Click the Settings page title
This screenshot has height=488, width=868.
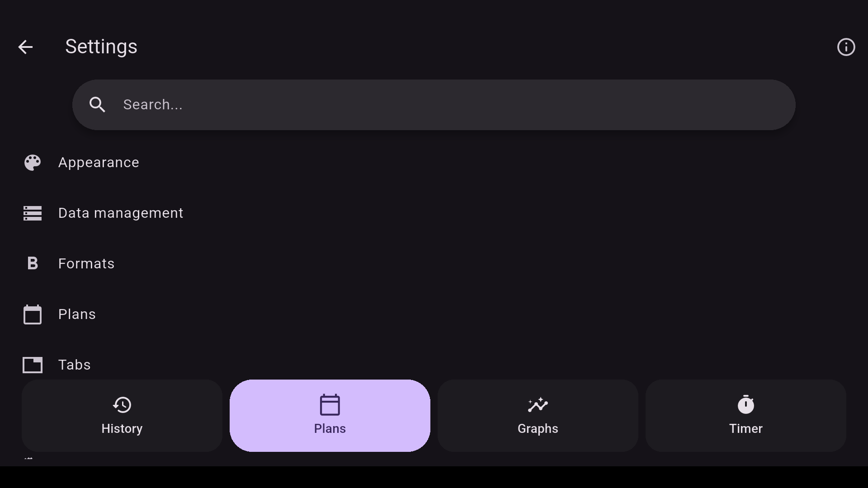click(101, 47)
